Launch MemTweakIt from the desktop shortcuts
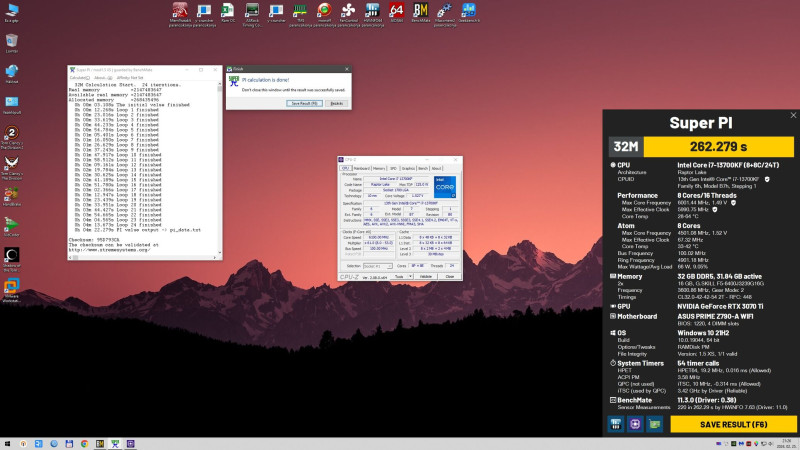Viewport: 800px width, 450px height. click(180, 14)
